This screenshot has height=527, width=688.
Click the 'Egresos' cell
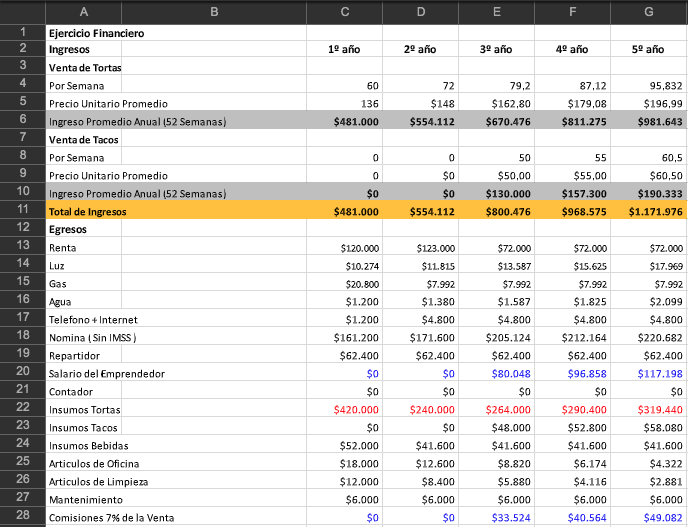click(83, 229)
